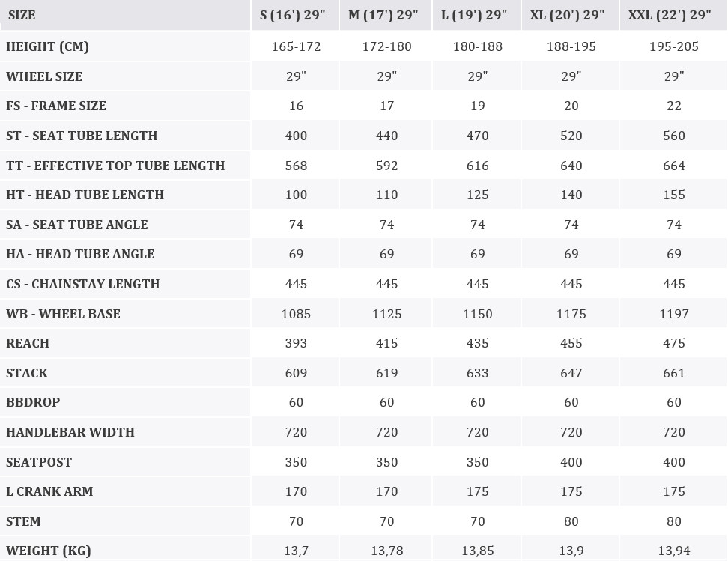Click the 393 reach value
The height and width of the screenshot is (561, 728).
(296, 343)
